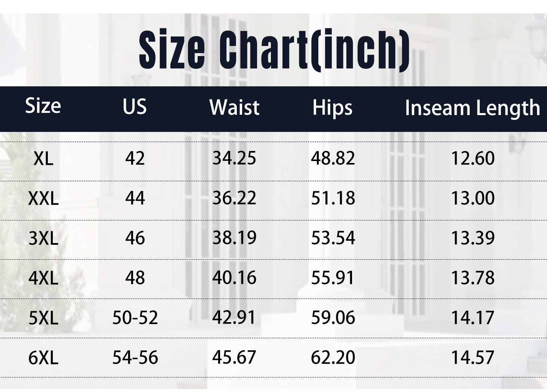Click hips value 51.18
The height and width of the screenshot is (392, 547).
point(333,198)
